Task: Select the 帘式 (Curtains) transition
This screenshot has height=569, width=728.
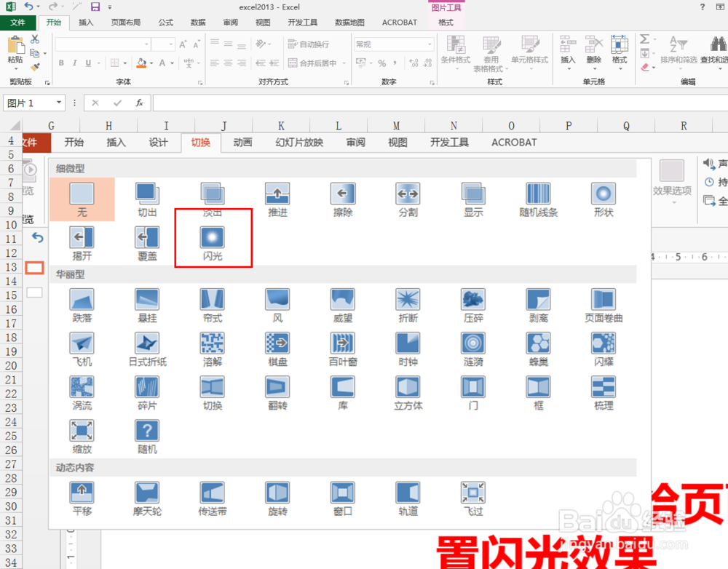Action: click(x=212, y=306)
